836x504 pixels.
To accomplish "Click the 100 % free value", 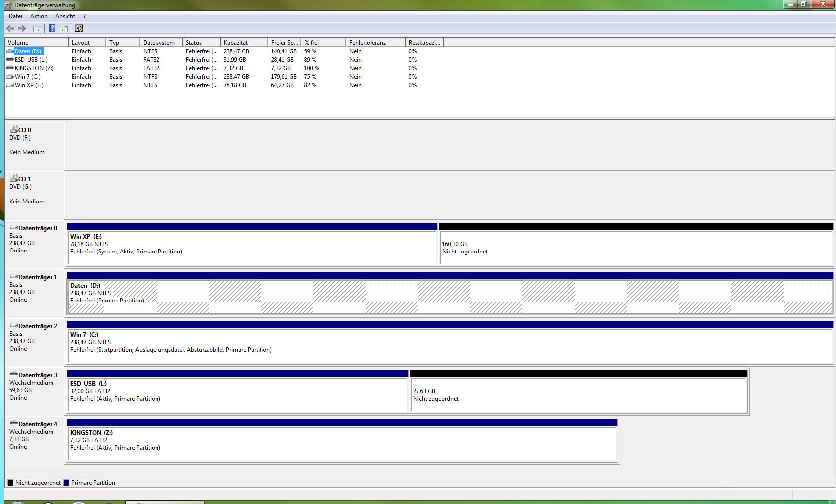I will 312,68.
